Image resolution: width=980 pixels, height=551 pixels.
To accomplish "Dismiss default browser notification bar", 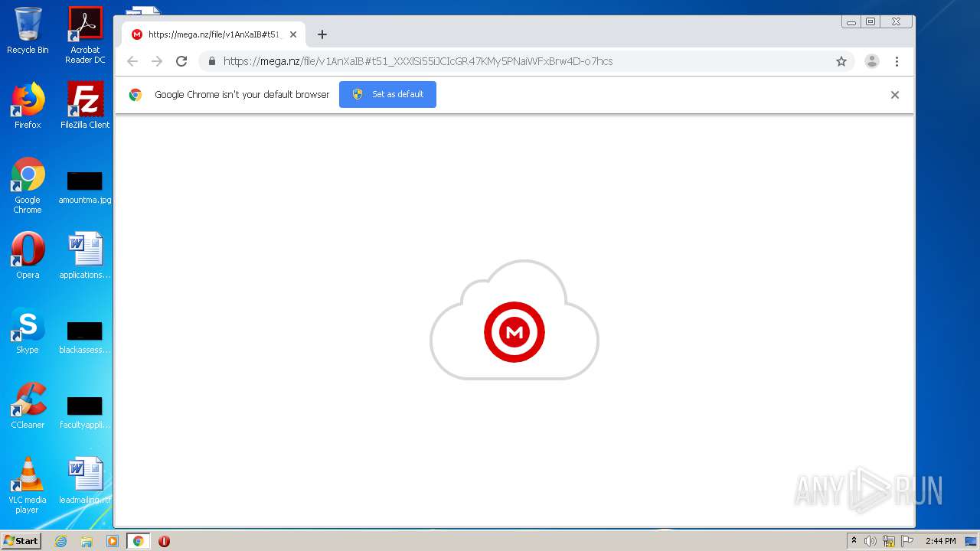I will point(895,95).
